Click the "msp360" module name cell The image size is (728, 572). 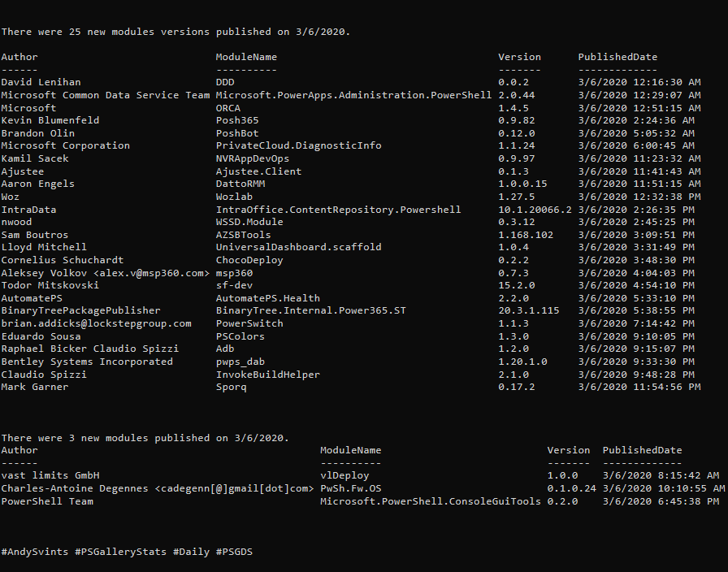(234, 274)
